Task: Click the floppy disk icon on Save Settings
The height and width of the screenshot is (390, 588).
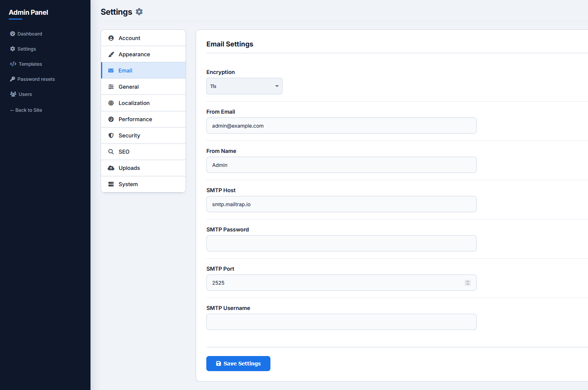Action: (218, 364)
